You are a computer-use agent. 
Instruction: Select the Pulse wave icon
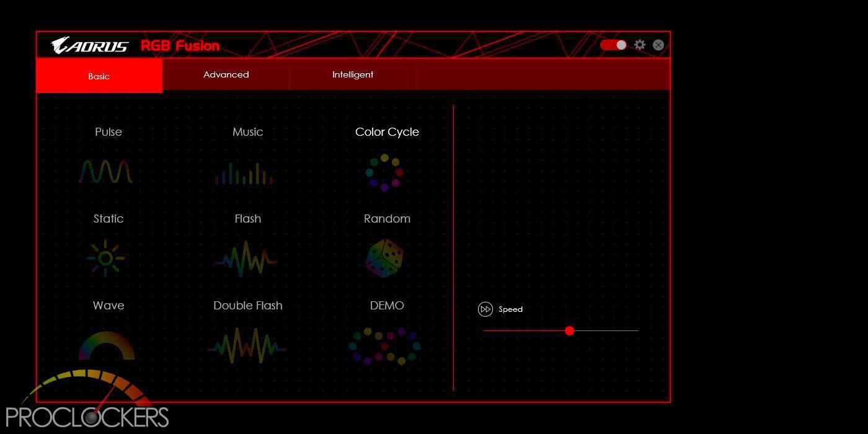tap(106, 171)
